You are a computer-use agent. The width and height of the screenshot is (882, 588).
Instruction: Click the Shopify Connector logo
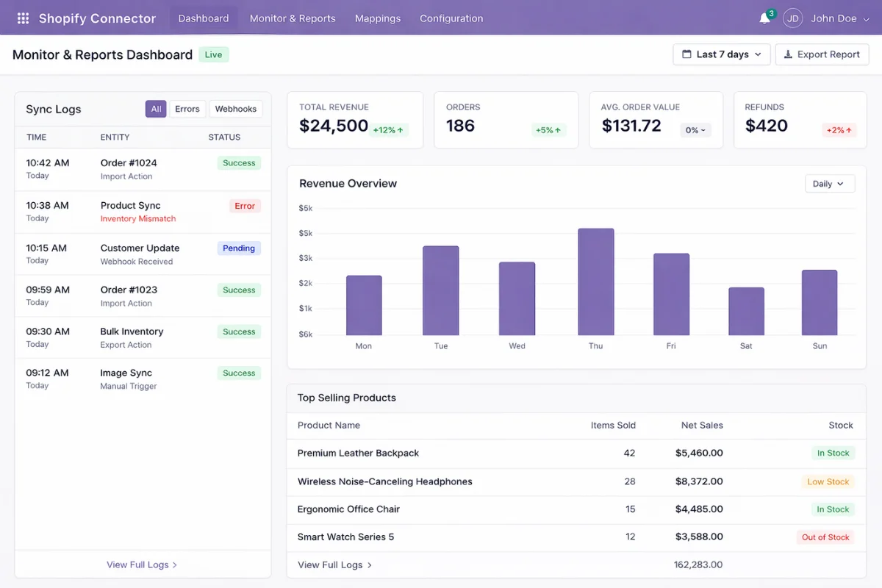(96, 18)
